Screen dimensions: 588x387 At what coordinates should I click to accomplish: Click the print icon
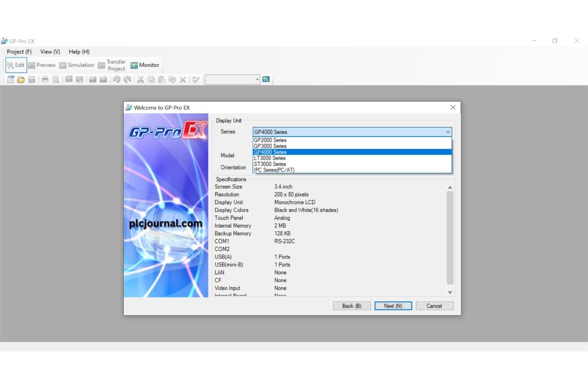coord(45,79)
